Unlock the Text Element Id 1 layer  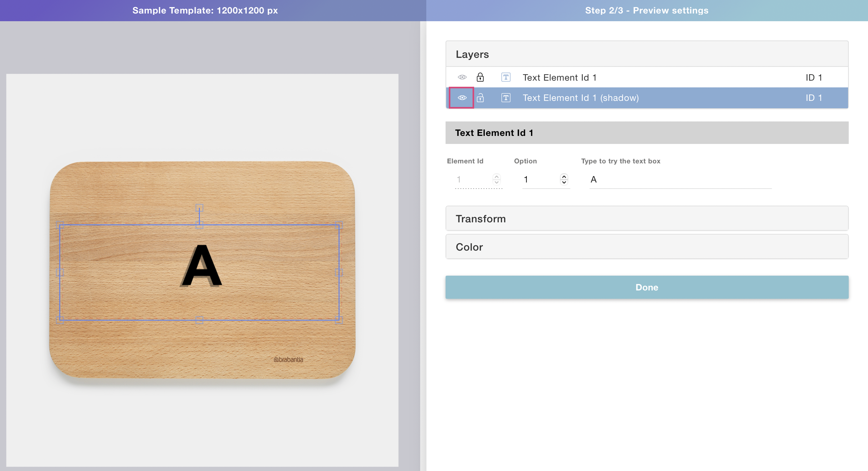[480, 77]
